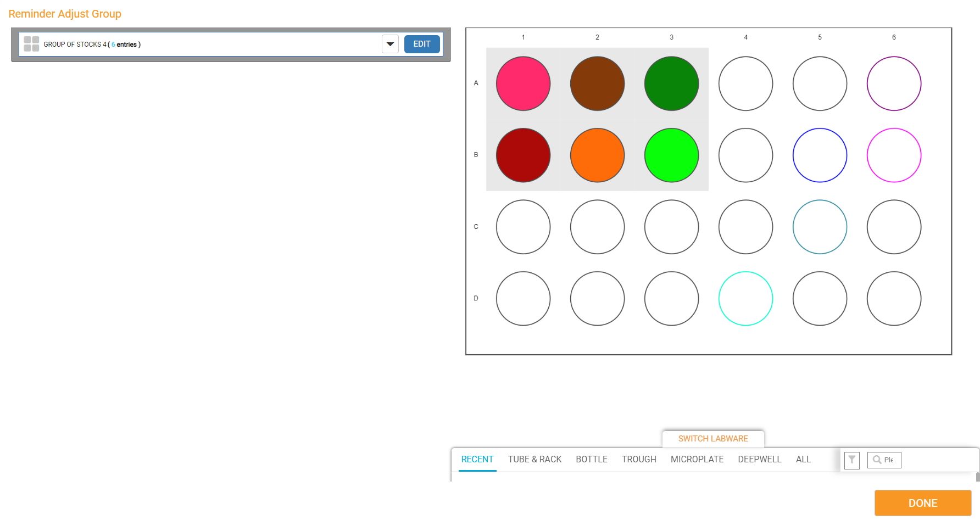The width and height of the screenshot is (980, 520).
Task: Switch to the RECENT tab
Action: 477,460
